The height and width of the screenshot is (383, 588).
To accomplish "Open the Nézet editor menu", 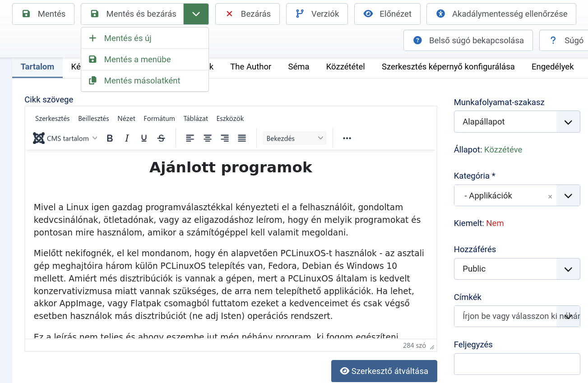I will (126, 119).
